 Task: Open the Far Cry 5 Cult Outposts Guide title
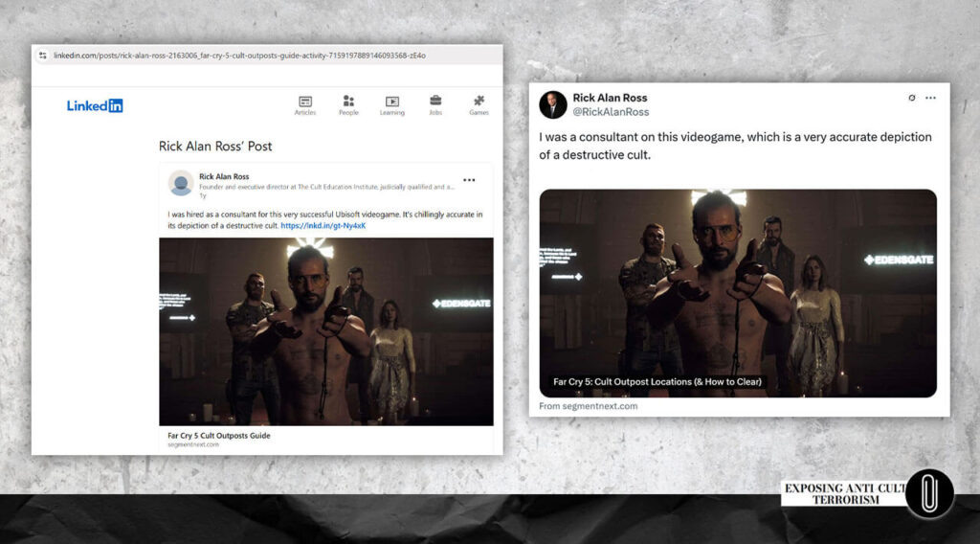(219, 435)
